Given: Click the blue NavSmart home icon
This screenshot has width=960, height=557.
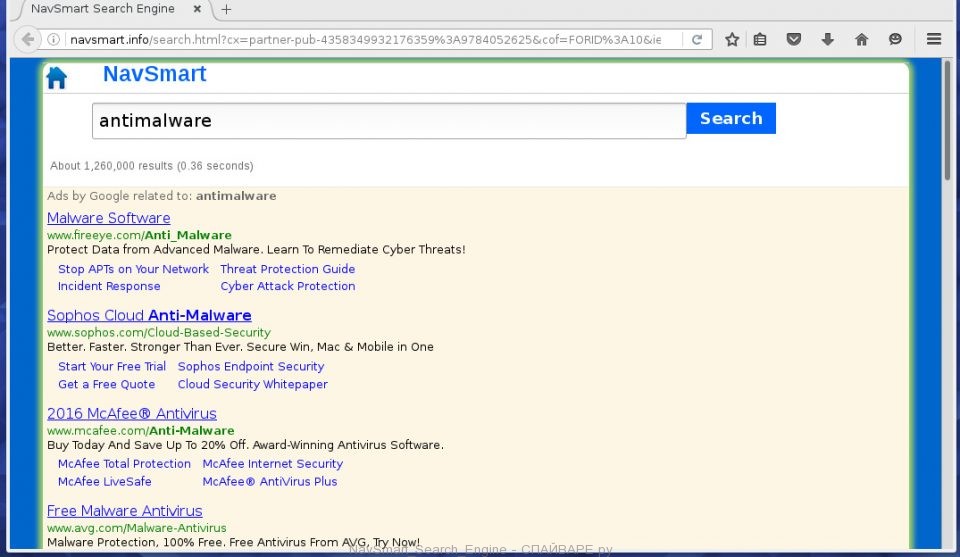Looking at the screenshot, I should (56, 78).
